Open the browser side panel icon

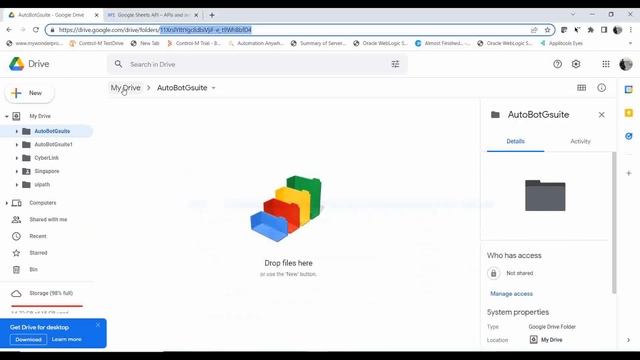(x=604, y=30)
